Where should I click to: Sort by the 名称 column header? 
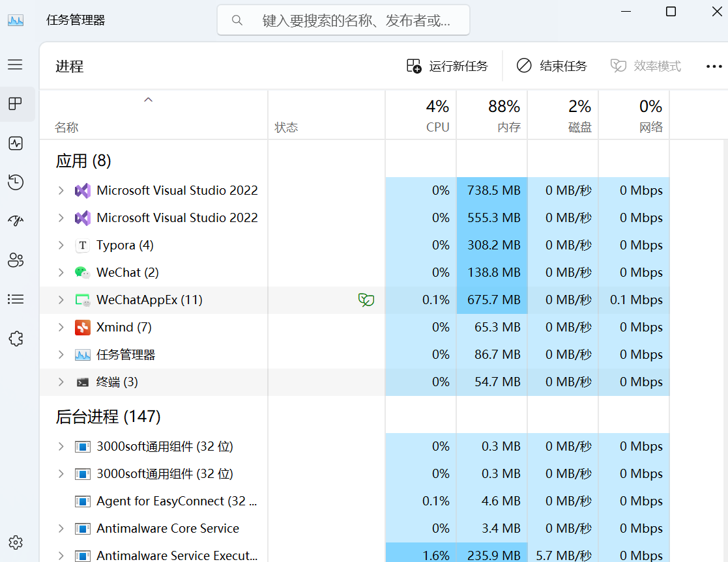pyautogui.click(x=154, y=115)
